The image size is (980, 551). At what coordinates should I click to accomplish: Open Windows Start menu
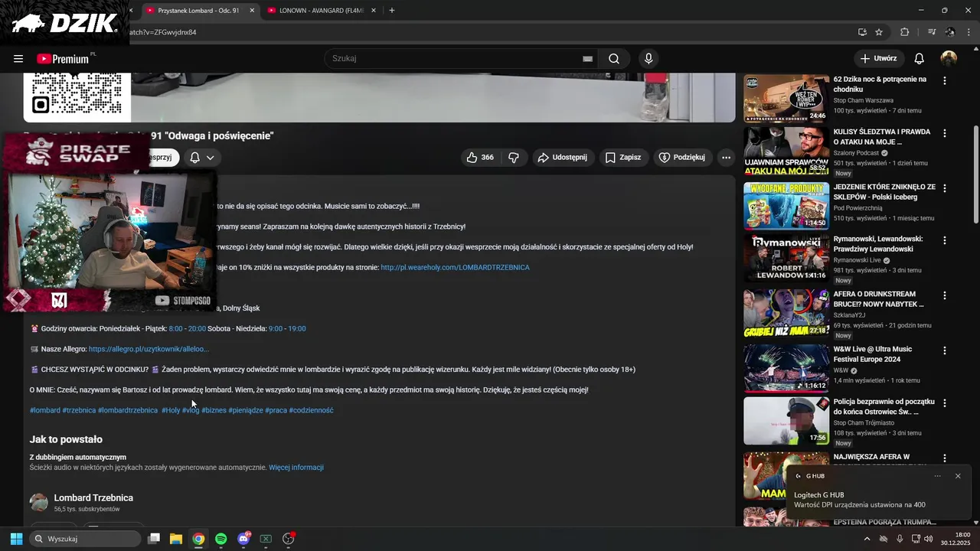click(16, 539)
